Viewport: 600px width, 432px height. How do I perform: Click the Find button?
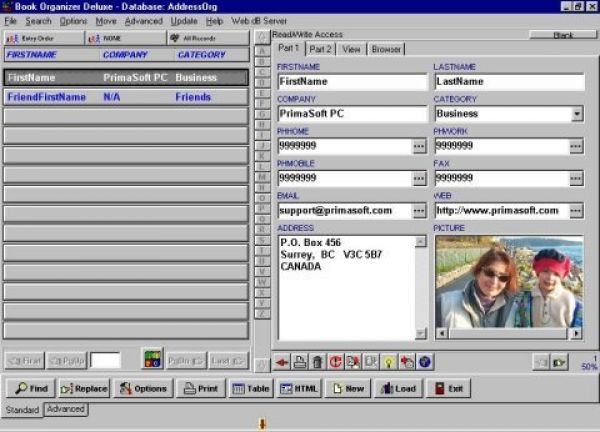pyautogui.click(x=30, y=389)
